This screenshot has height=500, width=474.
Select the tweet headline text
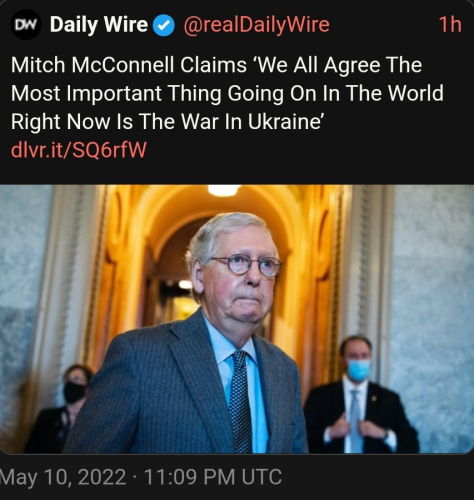tap(227, 93)
